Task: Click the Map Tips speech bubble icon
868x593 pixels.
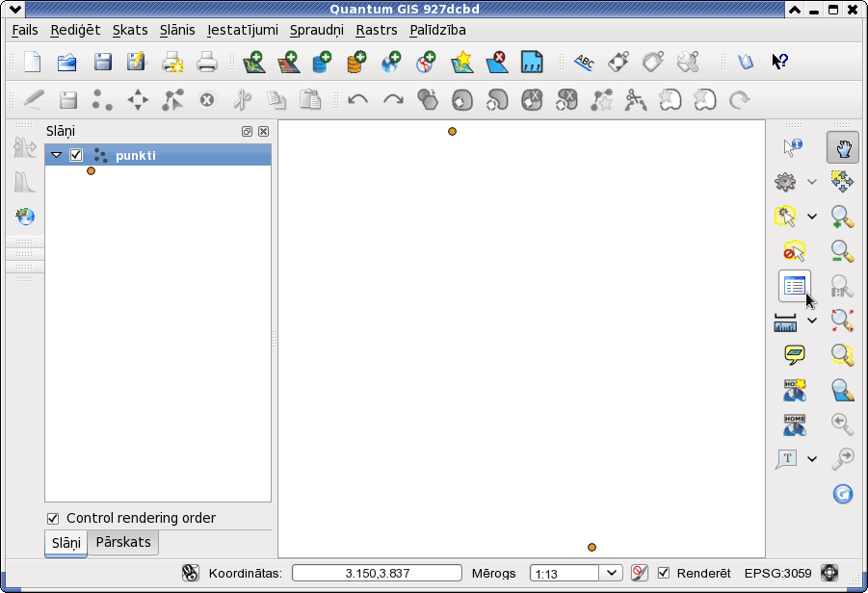Action: tap(795, 354)
